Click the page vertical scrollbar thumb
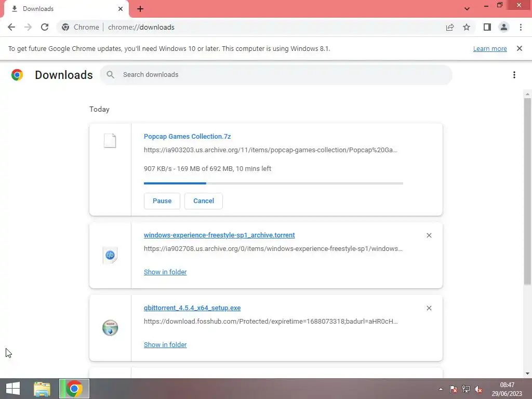Image resolution: width=532 pixels, height=399 pixels. (527, 191)
